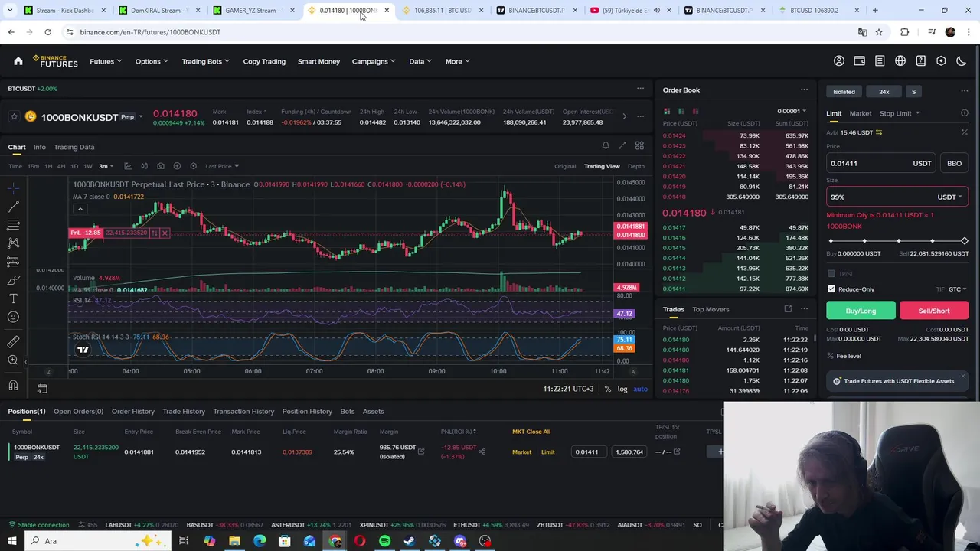Click MKT Close All link
This screenshot has width=980, height=551.
pos(531,432)
